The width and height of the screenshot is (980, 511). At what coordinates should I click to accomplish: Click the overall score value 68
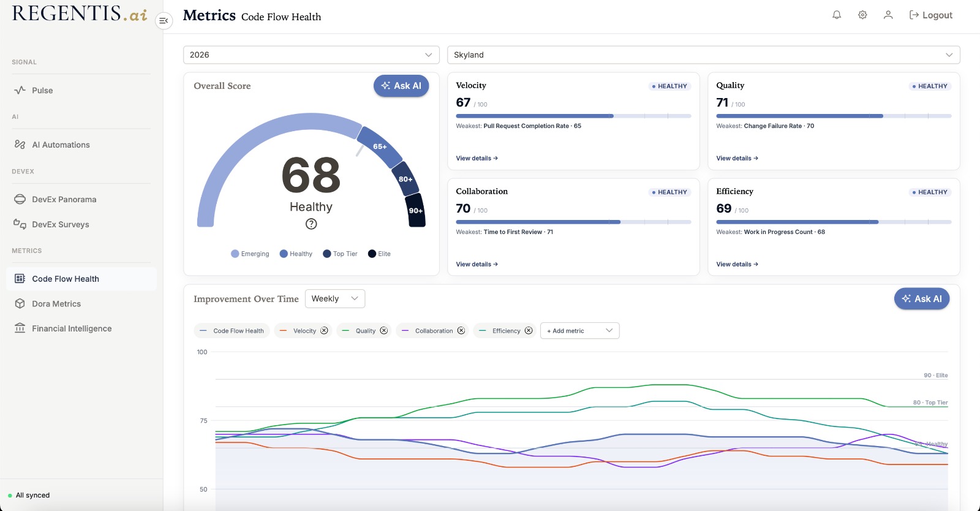point(311,175)
